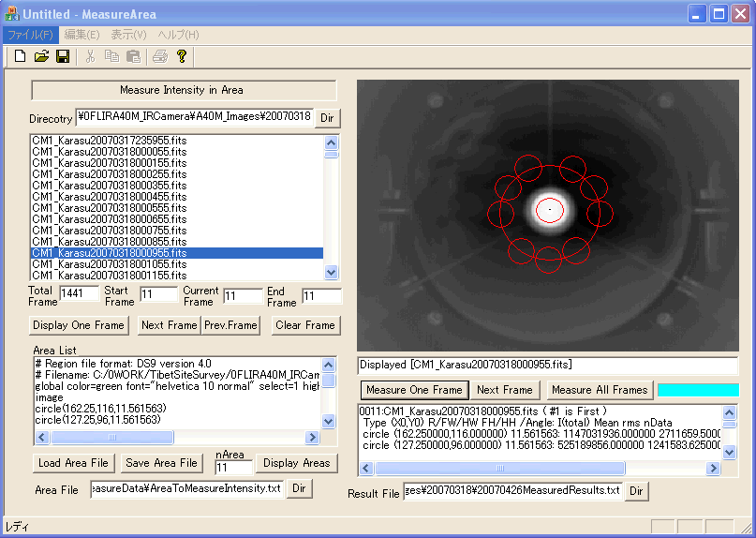756x538 pixels.
Task: Click the Cut scissors toolbar icon
Action: [x=90, y=56]
